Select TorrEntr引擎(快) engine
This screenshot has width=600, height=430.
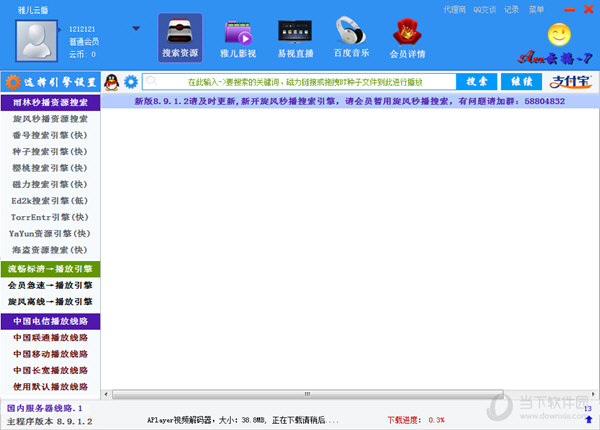pyautogui.click(x=51, y=217)
